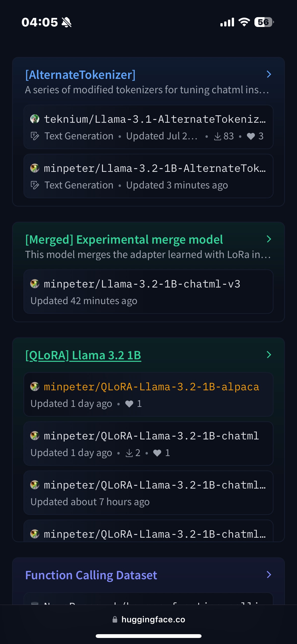Viewport: 297px width, 644px height.
Task: Click download icon on QLoRA-Llama-3.2-1B-chatml card
Action: pos(129,453)
